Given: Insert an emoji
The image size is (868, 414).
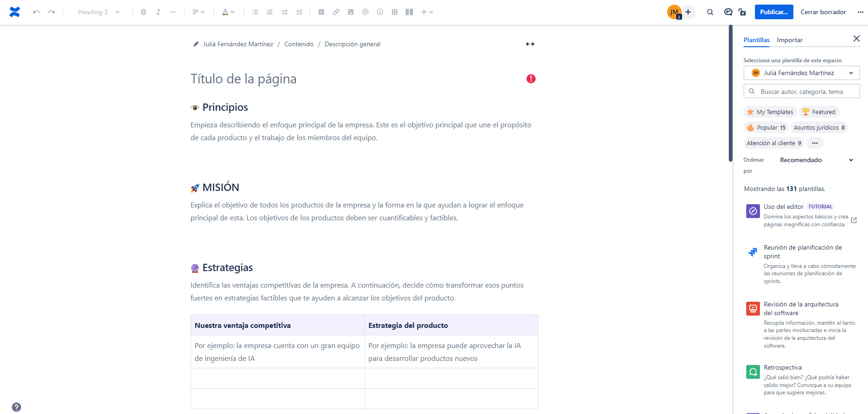Looking at the screenshot, I should [x=380, y=12].
